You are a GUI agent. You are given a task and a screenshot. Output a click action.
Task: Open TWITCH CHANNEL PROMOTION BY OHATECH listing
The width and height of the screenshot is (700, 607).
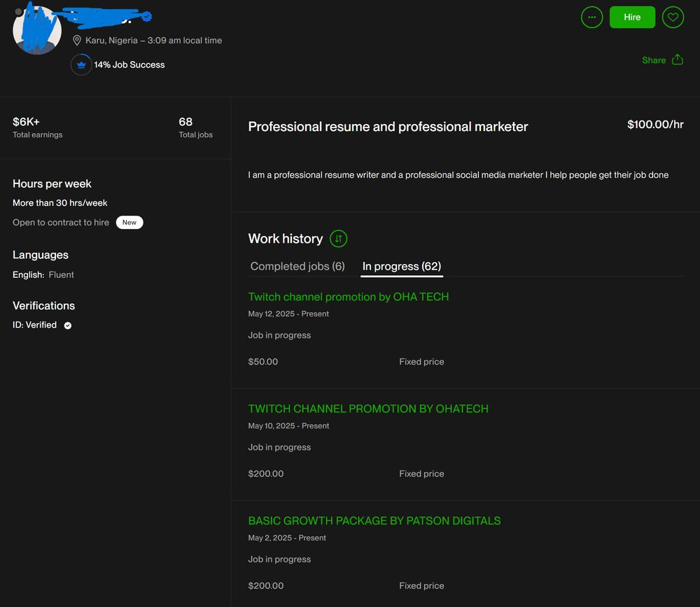(x=368, y=409)
